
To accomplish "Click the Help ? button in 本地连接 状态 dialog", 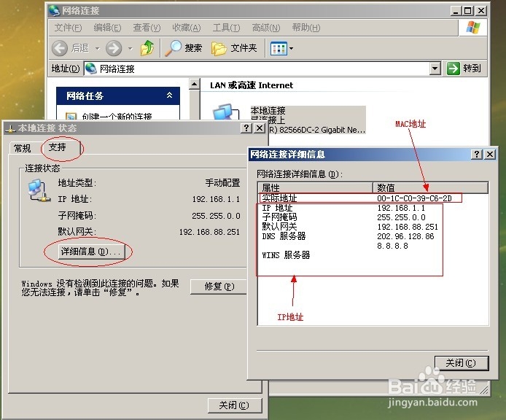I will click(246, 128).
